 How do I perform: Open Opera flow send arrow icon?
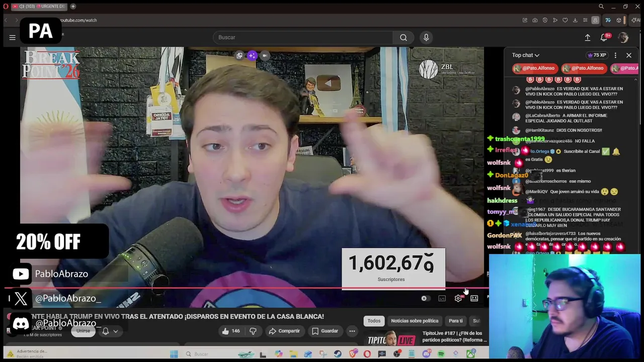coord(555,20)
